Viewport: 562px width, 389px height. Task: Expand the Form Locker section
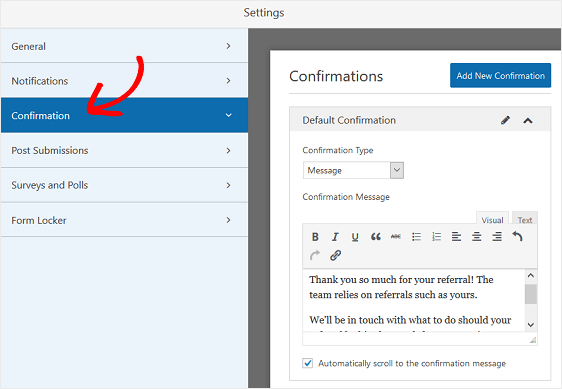(228, 220)
